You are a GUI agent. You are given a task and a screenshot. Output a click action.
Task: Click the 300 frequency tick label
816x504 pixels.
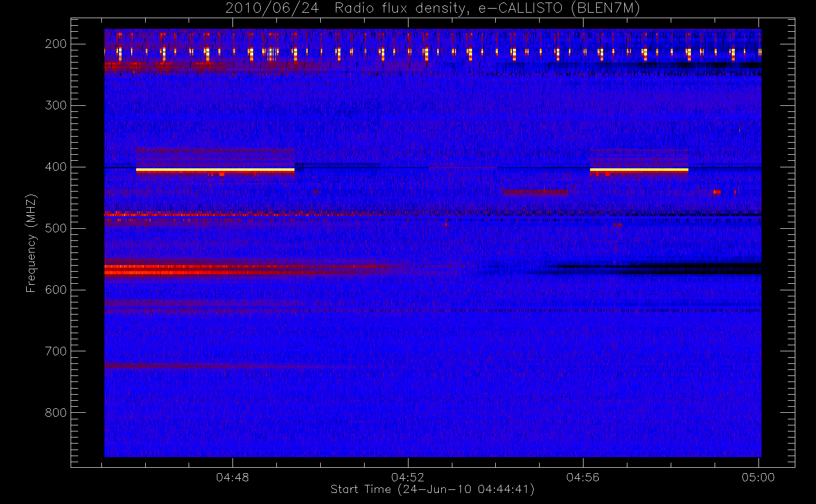pos(56,105)
